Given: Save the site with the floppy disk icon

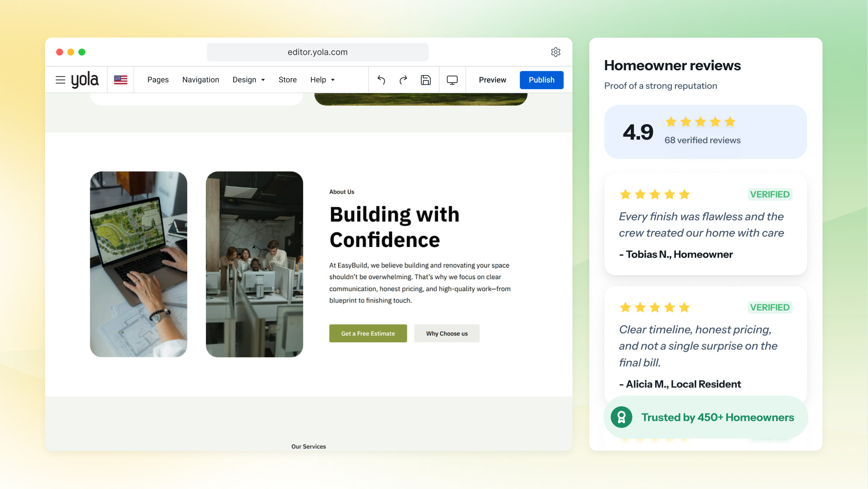Looking at the screenshot, I should [x=426, y=80].
